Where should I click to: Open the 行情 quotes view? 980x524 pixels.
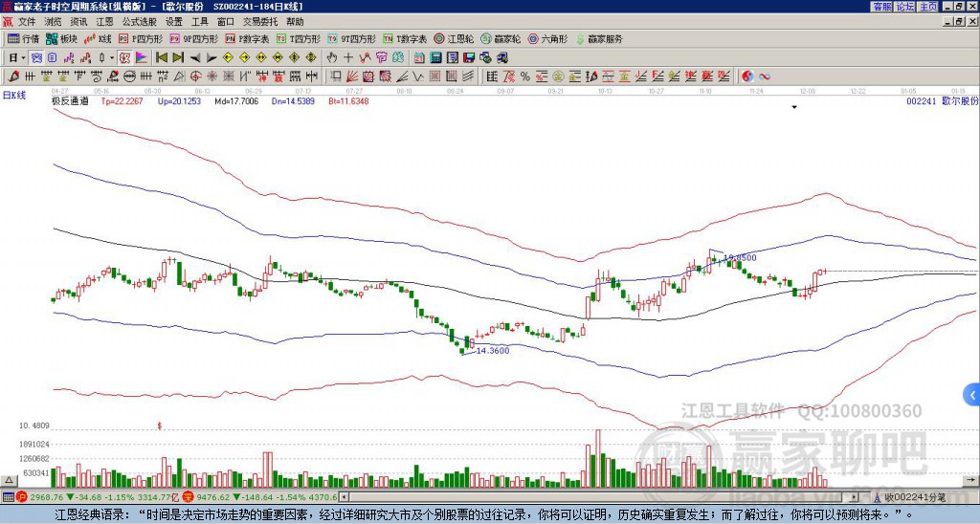pyautogui.click(x=23, y=38)
